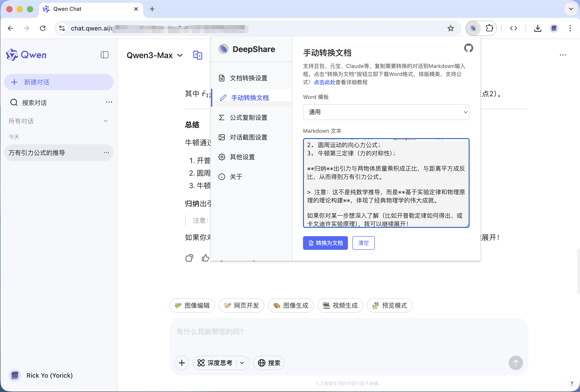This screenshot has height=392, width=580.
Task: Open 对话截图设置 in DeepShare sidebar
Action: pos(248,137)
